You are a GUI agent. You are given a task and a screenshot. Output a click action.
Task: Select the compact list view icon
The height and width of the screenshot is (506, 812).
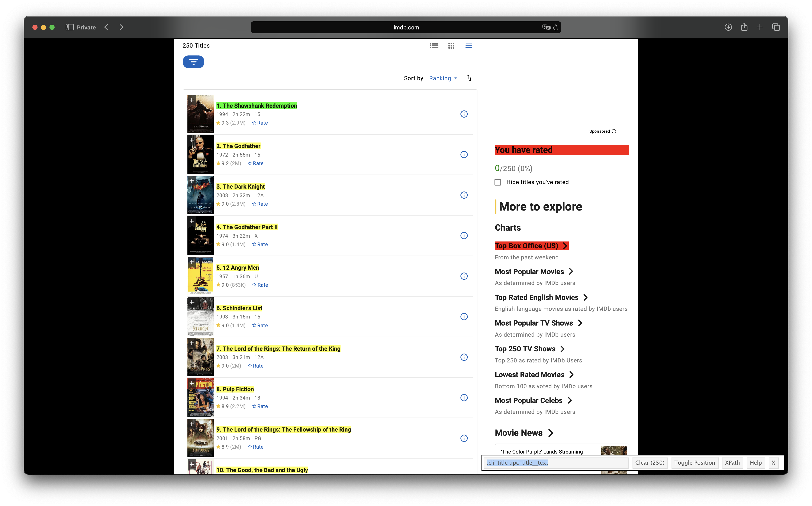click(x=468, y=46)
